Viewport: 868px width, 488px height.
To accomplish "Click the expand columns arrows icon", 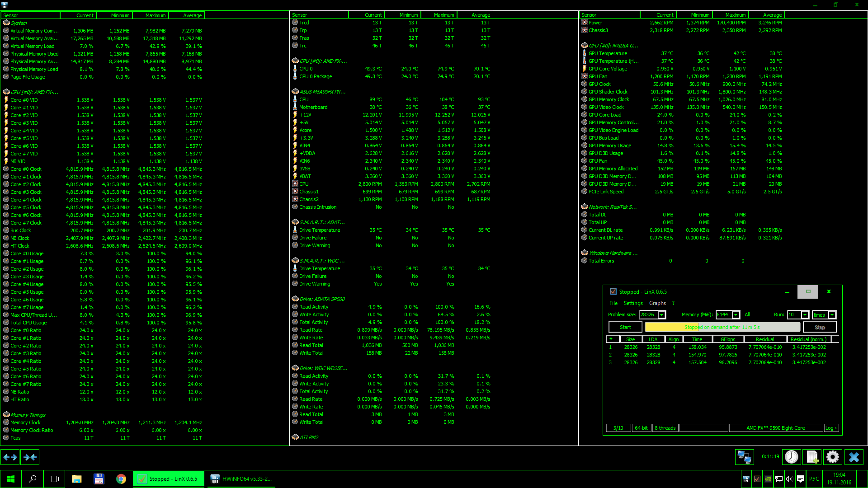I will (x=10, y=457).
